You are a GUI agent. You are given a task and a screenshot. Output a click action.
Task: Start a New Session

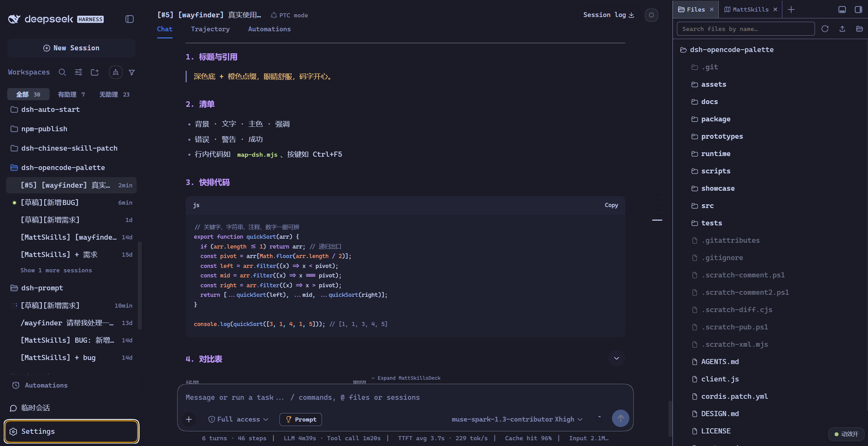[x=71, y=48]
